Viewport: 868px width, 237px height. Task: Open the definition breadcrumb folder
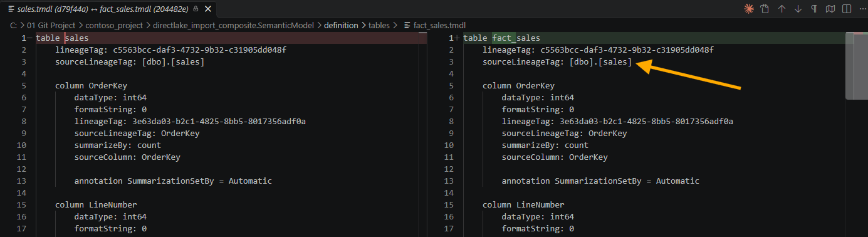[x=341, y=25]
